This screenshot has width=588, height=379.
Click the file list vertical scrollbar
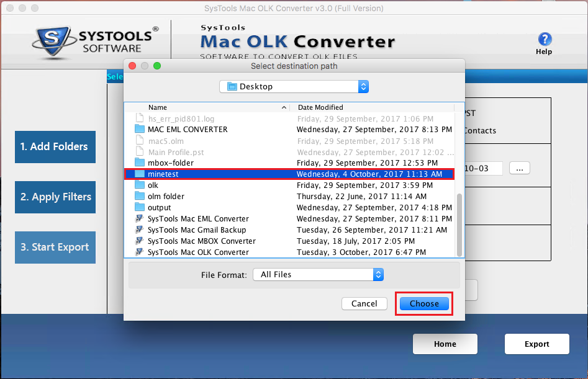pos(459,225)
